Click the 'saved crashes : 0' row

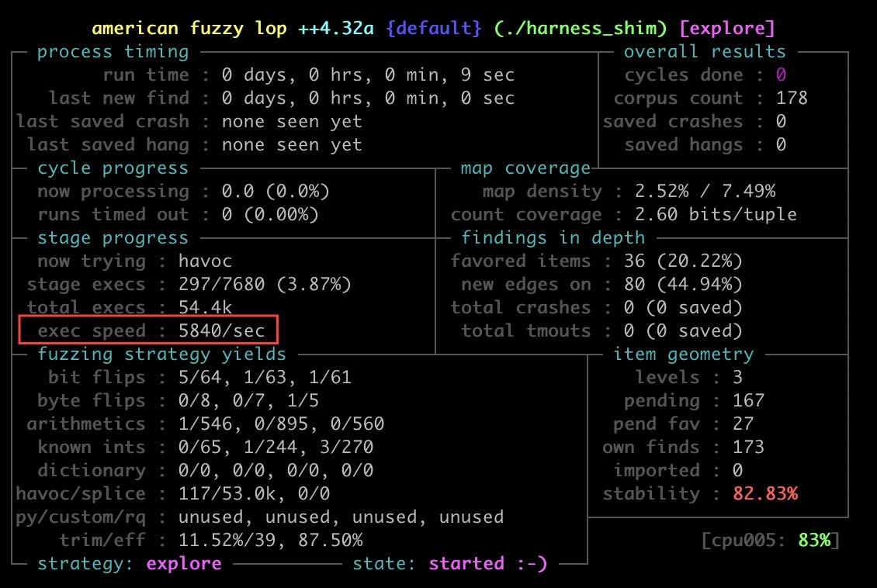[695, 121]
